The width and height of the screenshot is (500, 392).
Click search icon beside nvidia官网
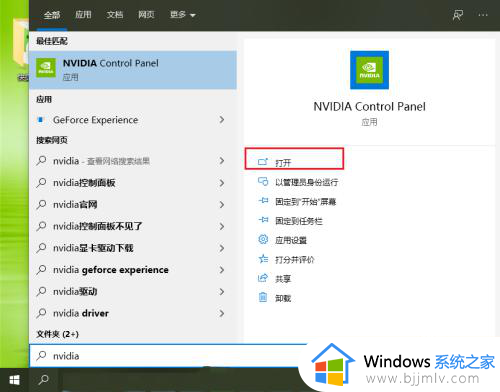pyautogui.click(x=41, y=204)
